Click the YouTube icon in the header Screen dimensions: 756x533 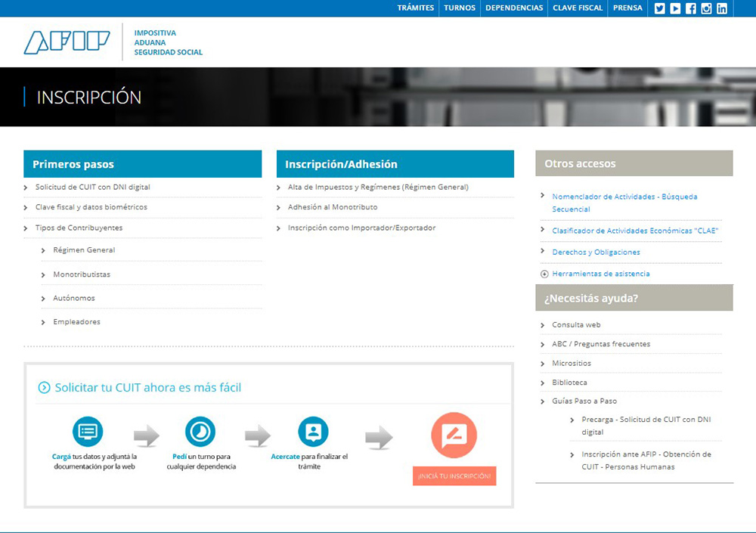pyautogui.click(x=674, y=8)
